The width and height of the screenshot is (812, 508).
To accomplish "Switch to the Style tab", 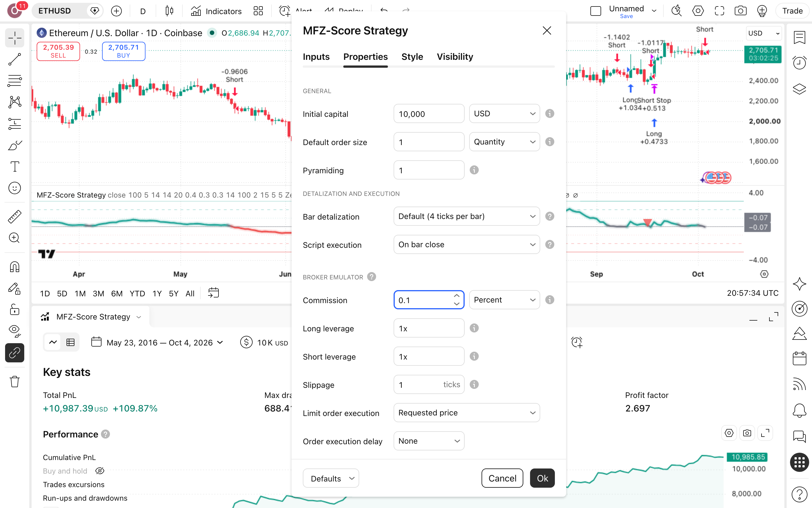I will pos(412,57).
